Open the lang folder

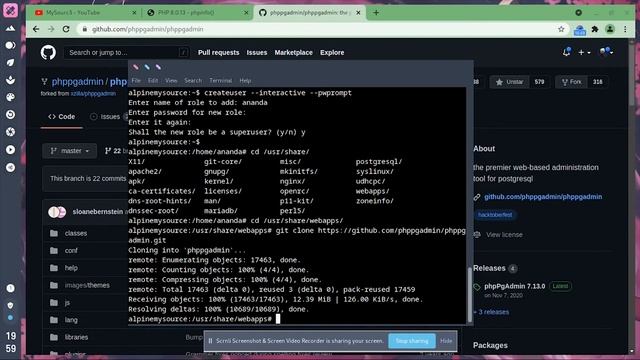click(x=71, y=320)
